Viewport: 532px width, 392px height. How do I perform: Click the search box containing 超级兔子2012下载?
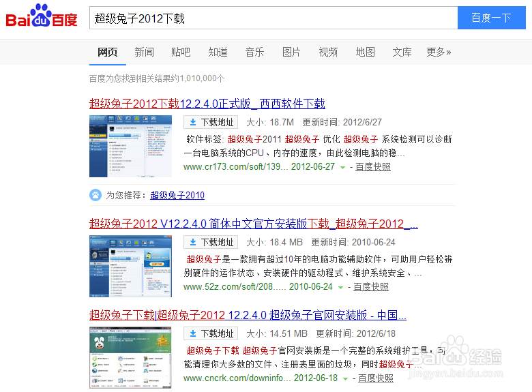pyautogui.click(x=274, y=18)
